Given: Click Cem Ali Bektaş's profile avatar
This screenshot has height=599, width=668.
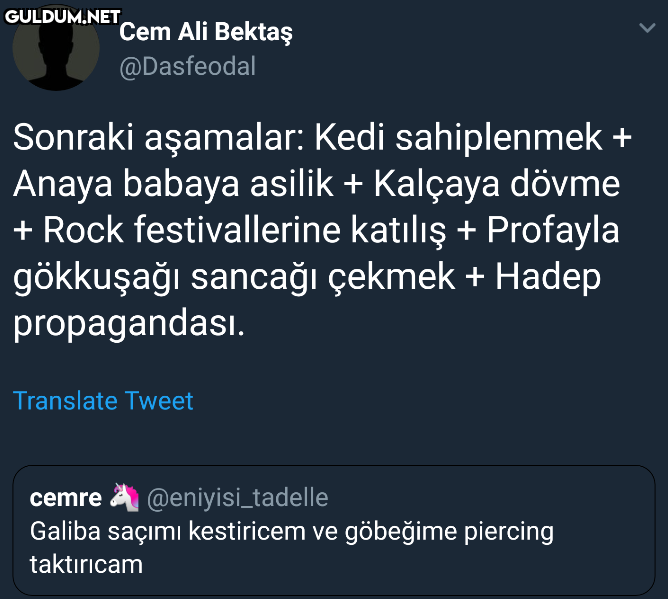Looking at the screenshot, I should pos(56,52).
